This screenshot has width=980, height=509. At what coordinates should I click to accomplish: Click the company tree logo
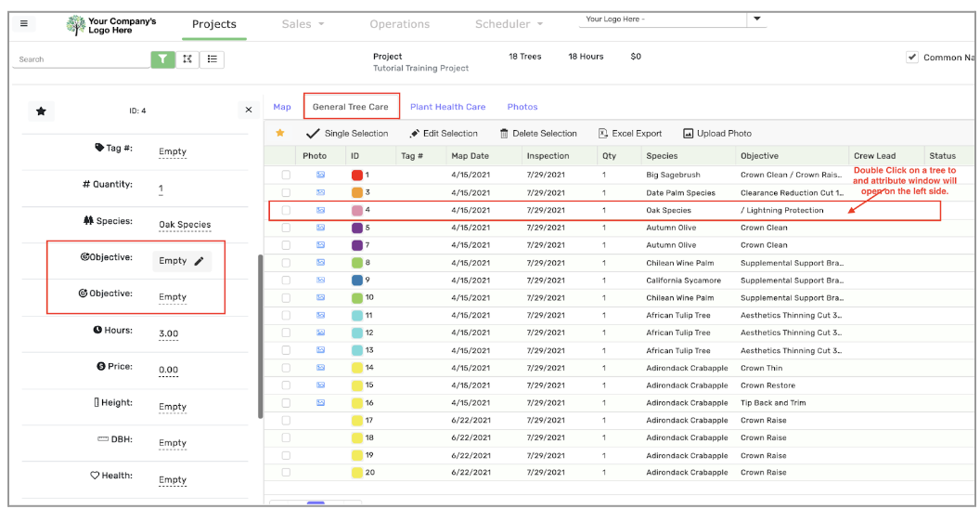75,25
